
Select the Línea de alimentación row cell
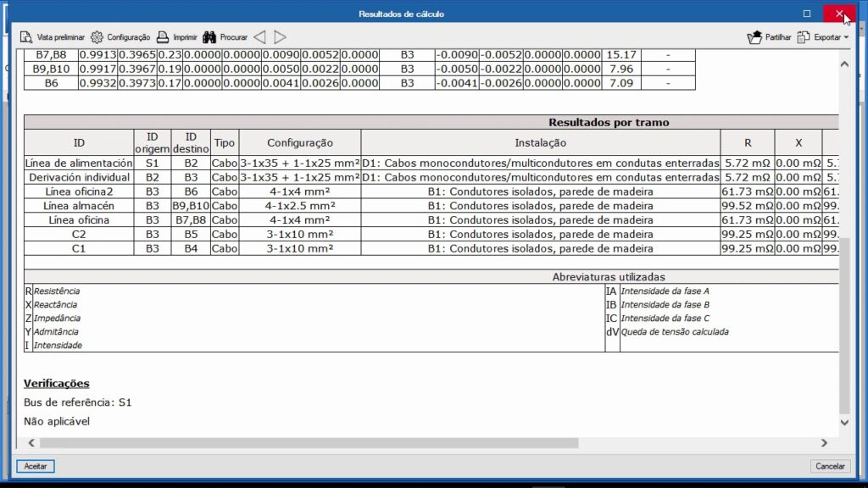79,162
